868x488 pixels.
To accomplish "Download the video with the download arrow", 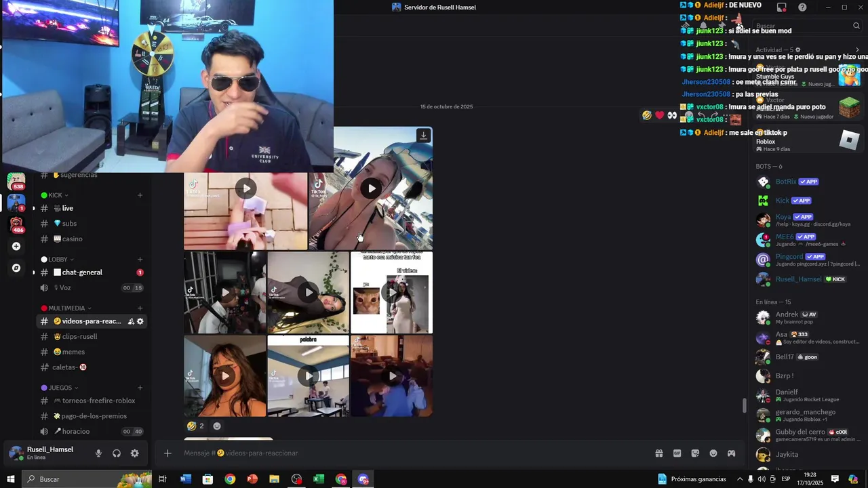I will pyautogui.click(x=423, y=136).
